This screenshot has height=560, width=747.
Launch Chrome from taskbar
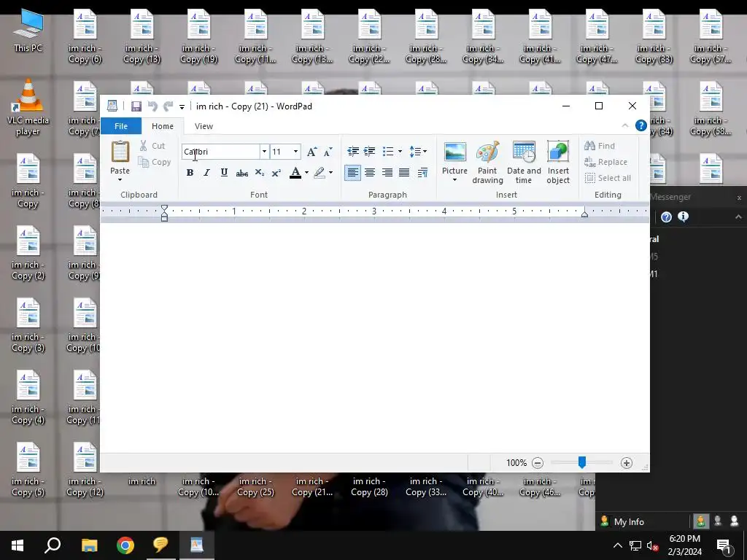pos(125,545)
